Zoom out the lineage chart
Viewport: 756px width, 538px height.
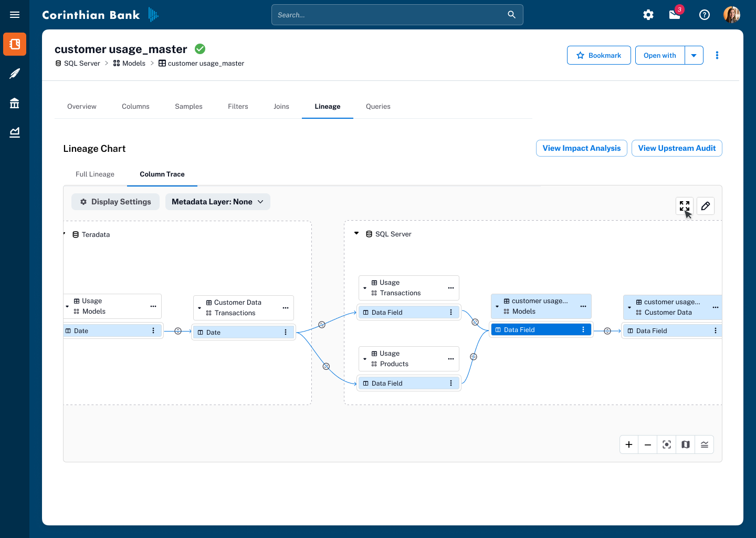click(648, 444)
